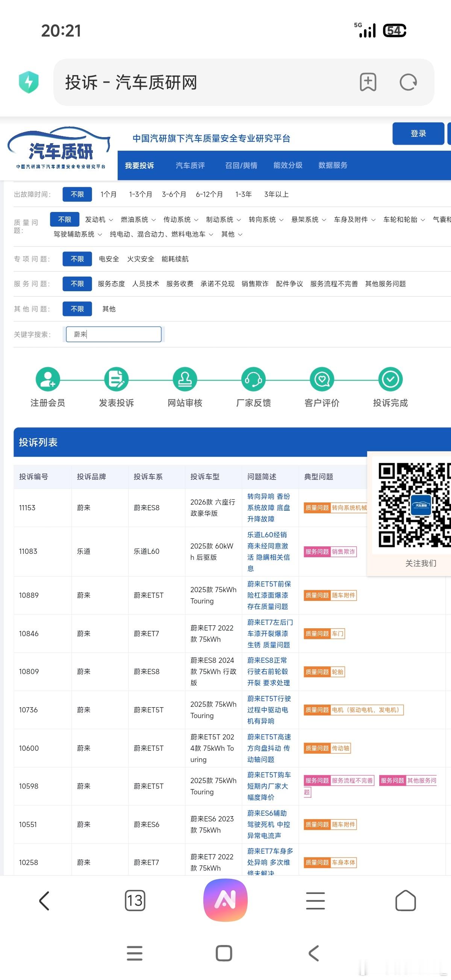Expand the 制动系统 category dropdown
This screenshot has height=980, width=451.
pyautogui.click(x=223, y=219)
